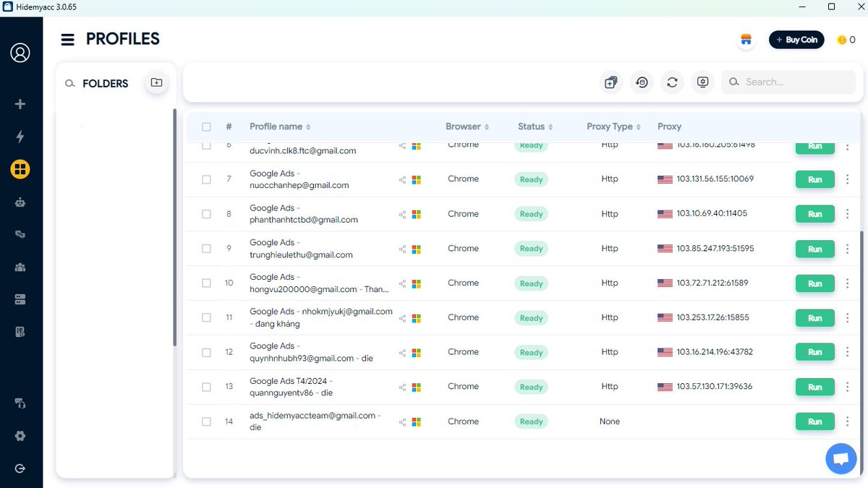This screenshot has width=868, height=488.
Task: Tick checkbox for profile row 14
Action: (x=206, y=421)
